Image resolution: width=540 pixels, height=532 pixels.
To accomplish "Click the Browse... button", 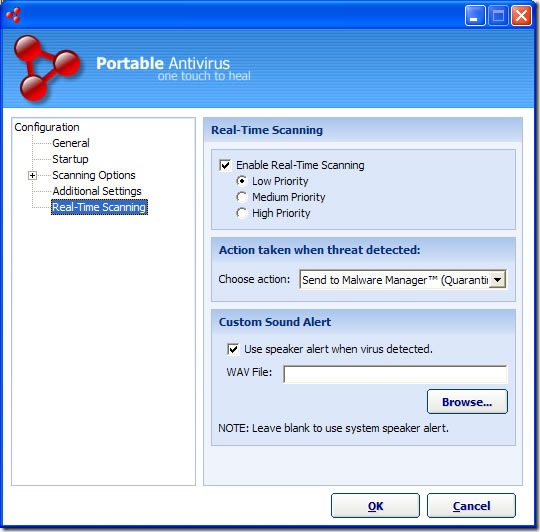I will (467, 401).
